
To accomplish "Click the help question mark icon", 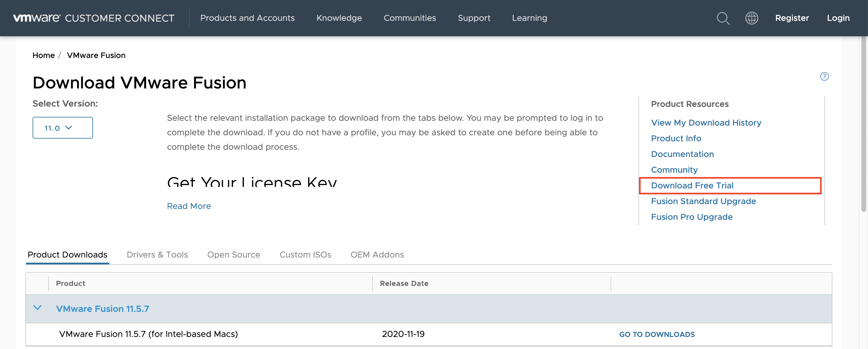I will click(x=824, y=77).
